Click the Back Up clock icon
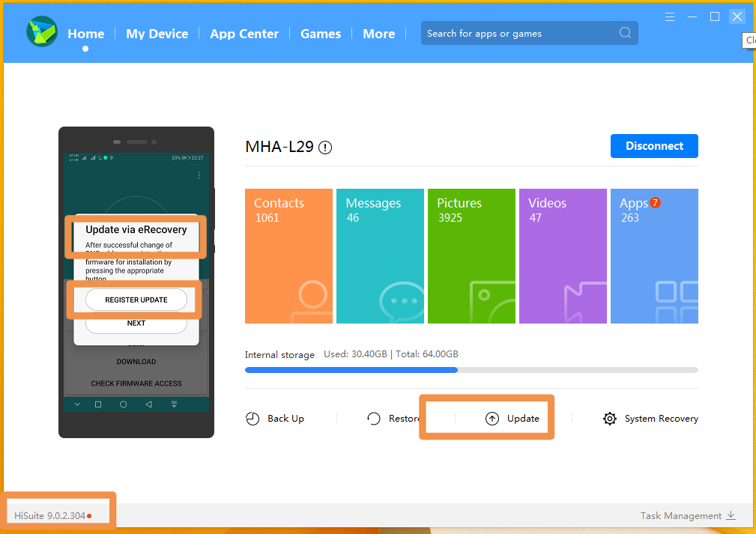This screenshot has height=534, width=756. point(252,419)
